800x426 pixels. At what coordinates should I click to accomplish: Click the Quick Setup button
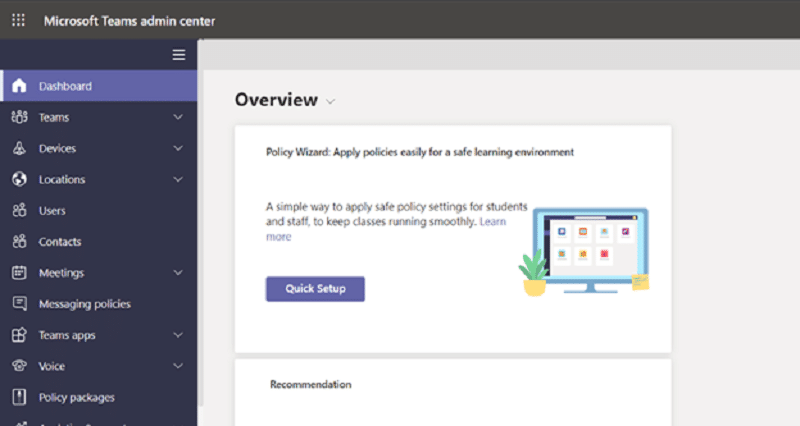pyautogui.click(x=315, y=289)
